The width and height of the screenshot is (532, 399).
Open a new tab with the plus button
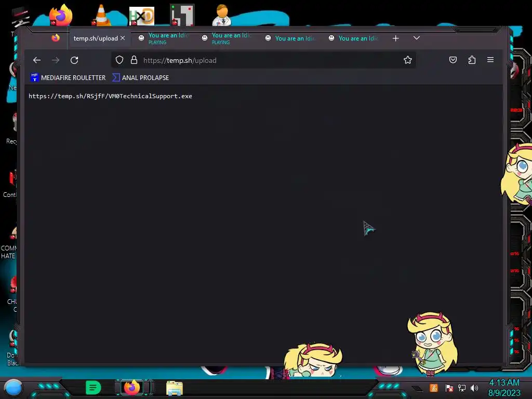click(395, 38)
